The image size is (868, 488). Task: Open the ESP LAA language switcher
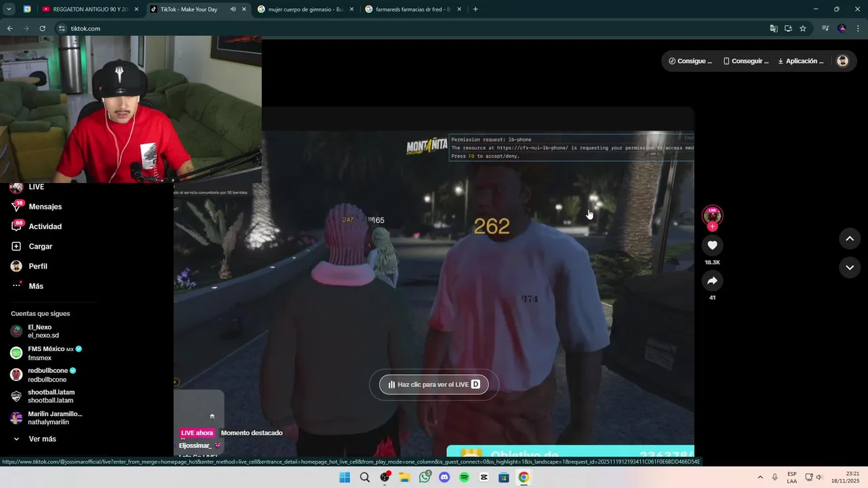click(x=792, y=477)
